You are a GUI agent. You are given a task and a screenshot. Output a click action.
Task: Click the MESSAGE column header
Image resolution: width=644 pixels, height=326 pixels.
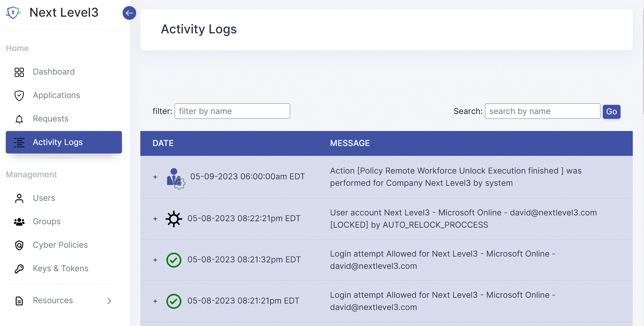(350, 143)
